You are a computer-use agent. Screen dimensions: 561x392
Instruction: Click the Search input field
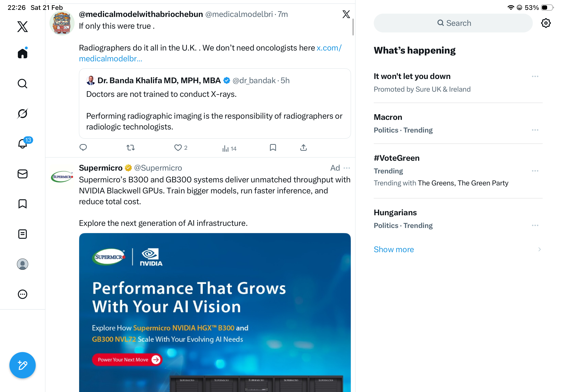453,23
